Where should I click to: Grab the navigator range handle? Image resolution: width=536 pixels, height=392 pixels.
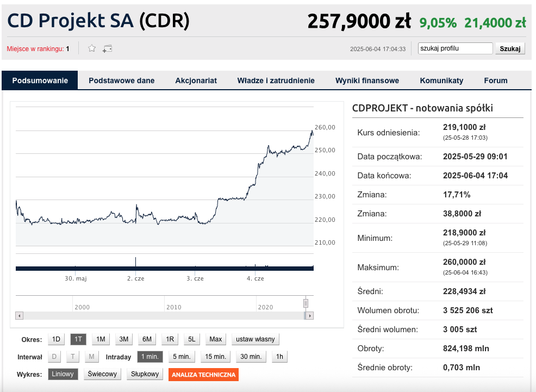[x=306, y=303]
